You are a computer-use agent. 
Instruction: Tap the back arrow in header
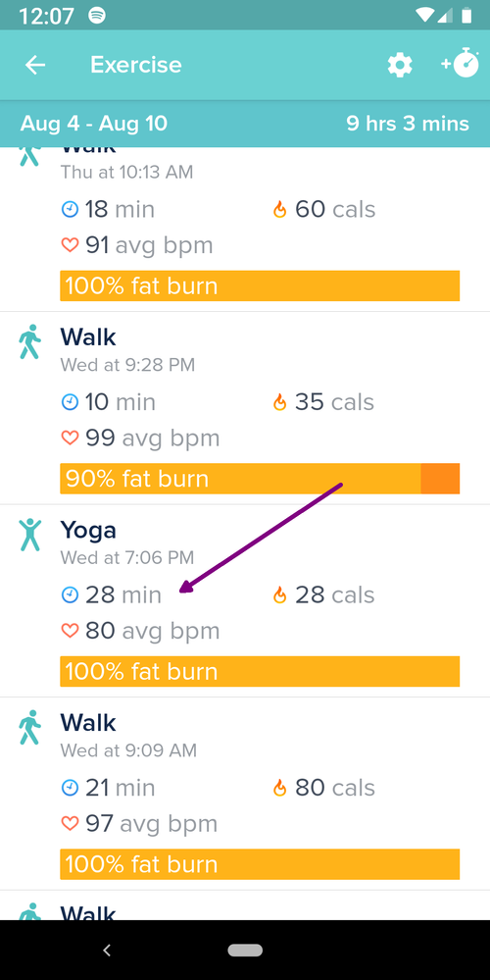click(x=35, y=65)
